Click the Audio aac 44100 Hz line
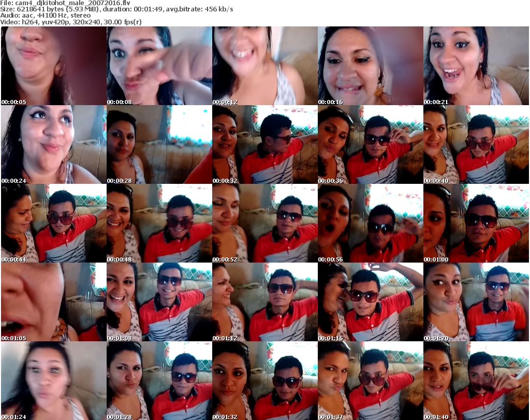The width and height of the screenshot is (530, 420). click(46, 16)
